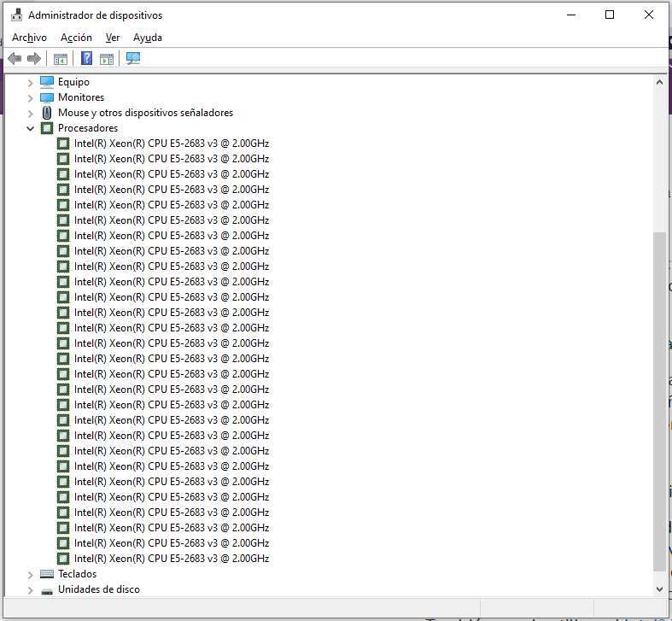Click the blue question mark help icon

pos(86,58)
